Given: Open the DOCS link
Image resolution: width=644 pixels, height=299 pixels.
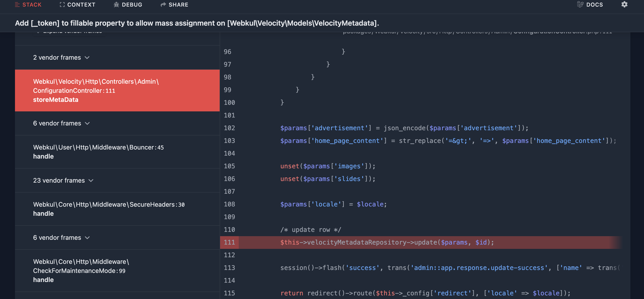Looking at the screenshot, I should click(590, 5).
